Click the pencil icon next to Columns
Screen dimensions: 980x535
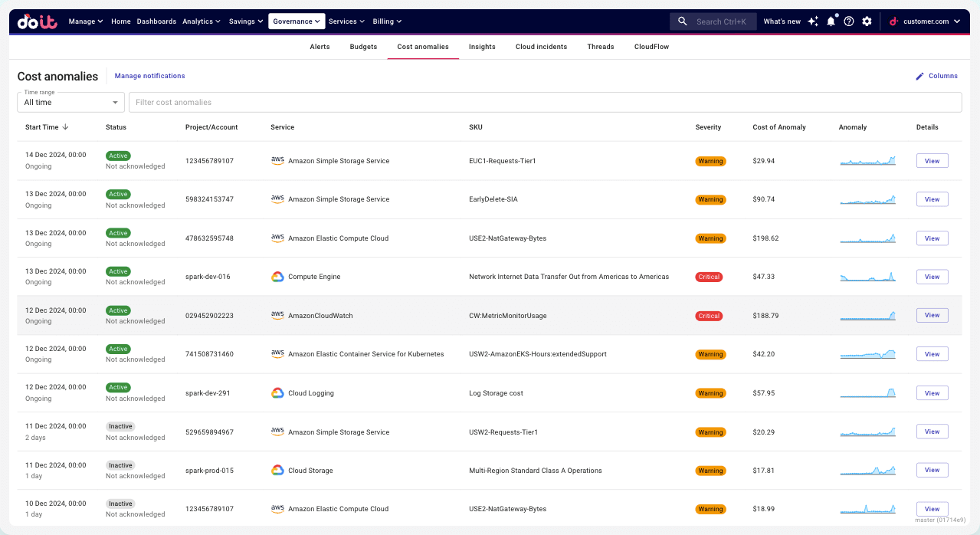click(919, 76)
